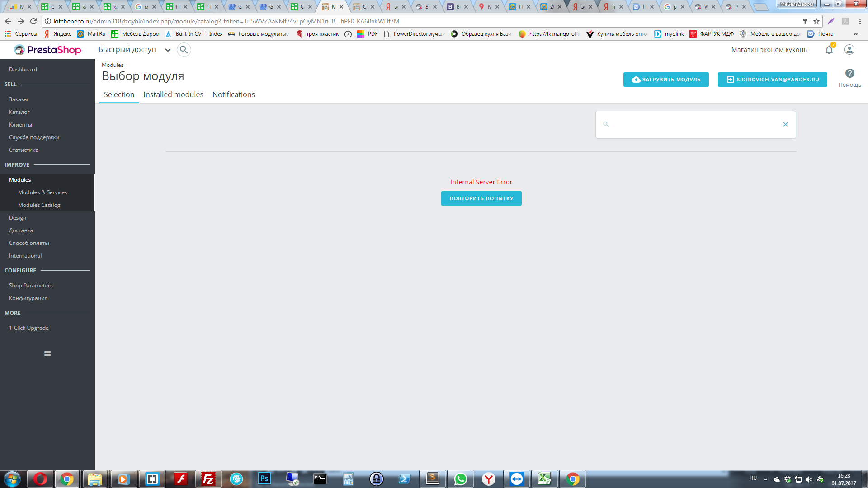Open FileZilla from the taskbar
The height and width of the screenshot is (488, 868).
(208, 479)
